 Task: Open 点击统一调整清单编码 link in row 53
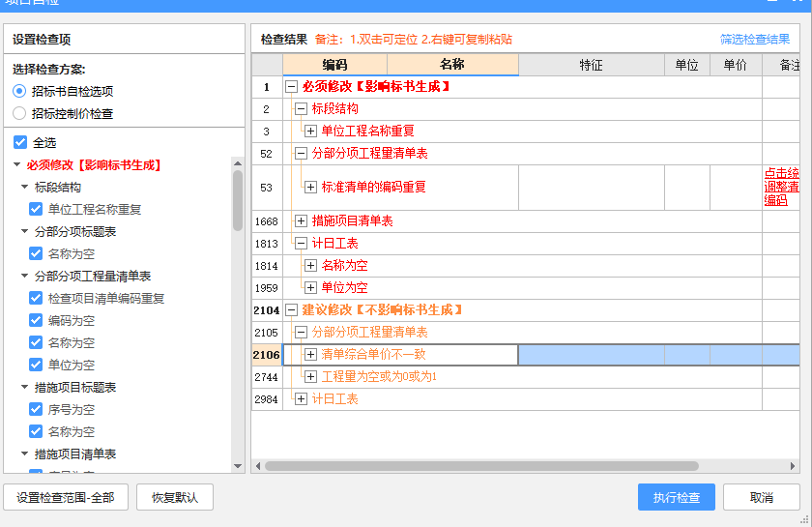click(x=781, y=187)
